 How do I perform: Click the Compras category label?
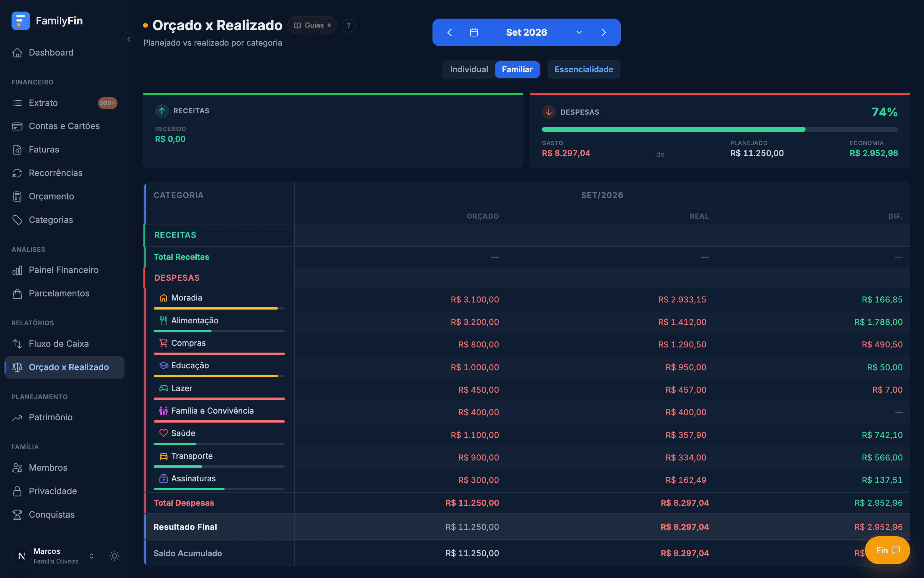tap(188, 343)
